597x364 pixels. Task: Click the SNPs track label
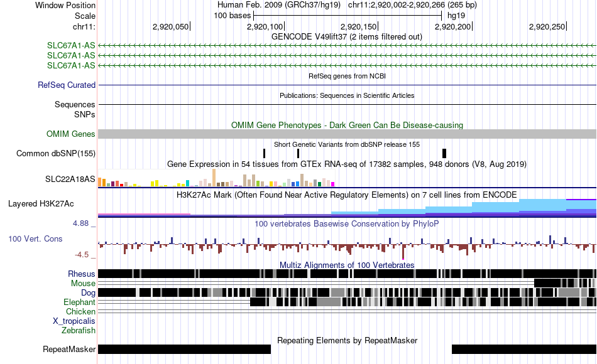click(x=85, y=114)
